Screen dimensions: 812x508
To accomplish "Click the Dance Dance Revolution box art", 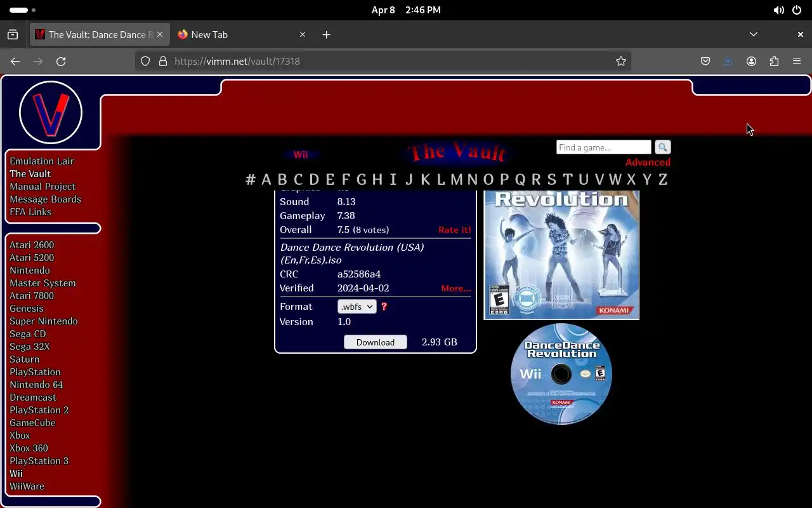I will pos(561,255).
